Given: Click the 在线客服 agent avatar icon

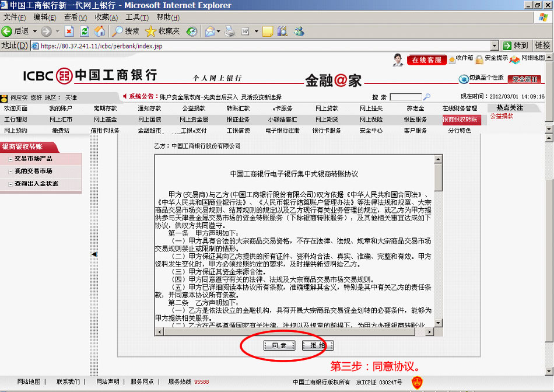Looking at the screenshot, I should coord(398,60).
